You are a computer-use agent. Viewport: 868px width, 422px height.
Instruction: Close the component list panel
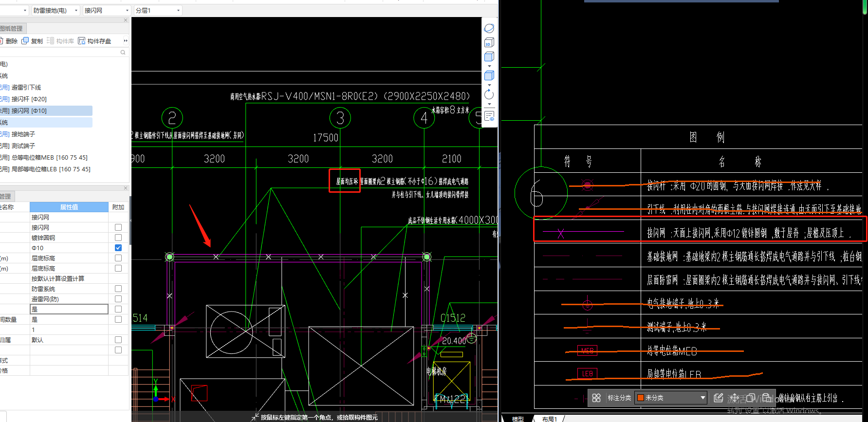click(x=126, y=20)
